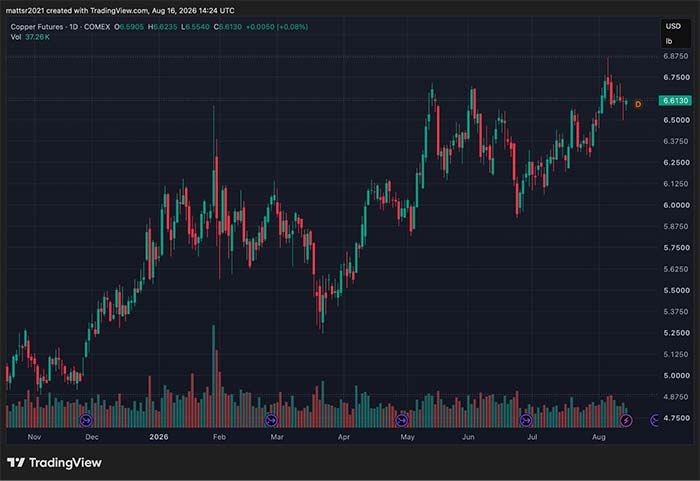This screenshot has height=481, width=700.
Task: Click the Feb label on the time axis
Action: click(x=219, y=437)
